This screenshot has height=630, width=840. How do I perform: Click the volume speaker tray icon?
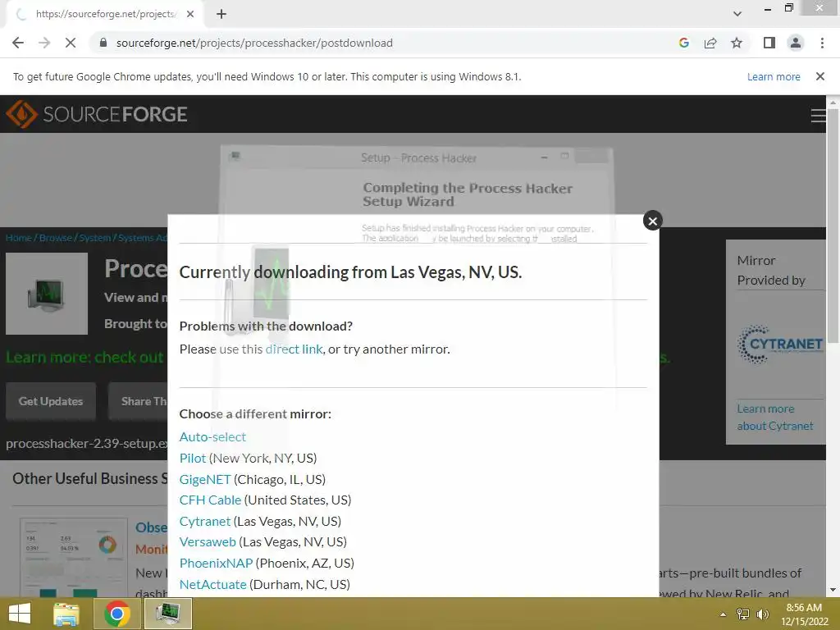pyautogui.click(x=762, y=614)
